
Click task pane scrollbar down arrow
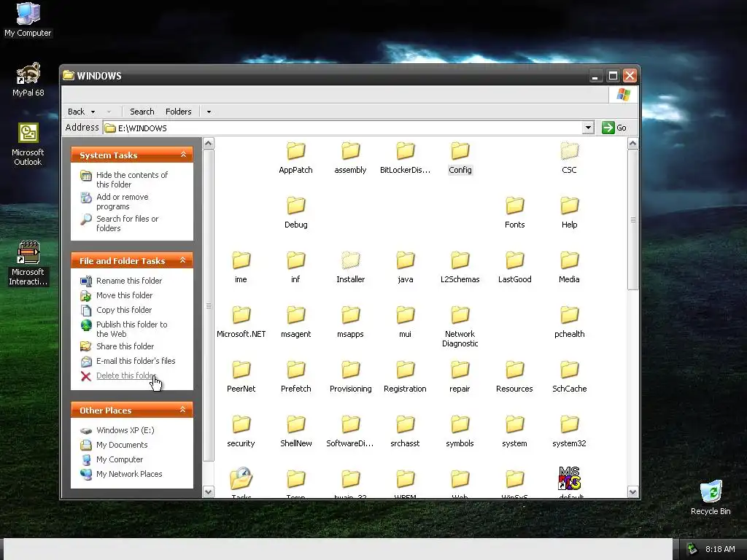208,492
